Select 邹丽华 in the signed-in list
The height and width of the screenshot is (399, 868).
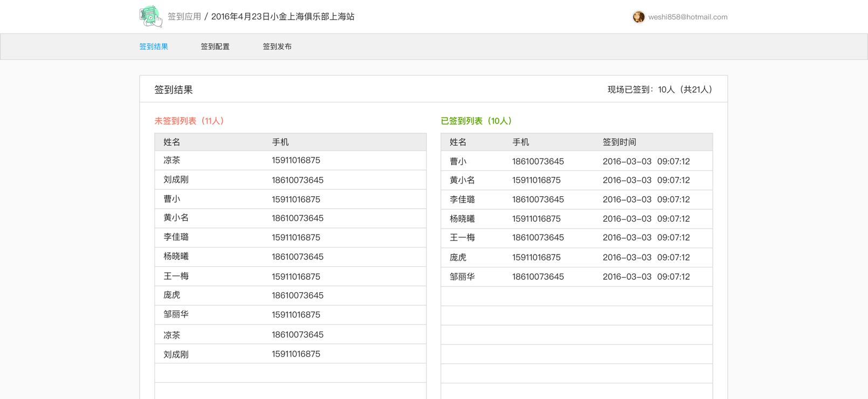[x=462, y=277]
